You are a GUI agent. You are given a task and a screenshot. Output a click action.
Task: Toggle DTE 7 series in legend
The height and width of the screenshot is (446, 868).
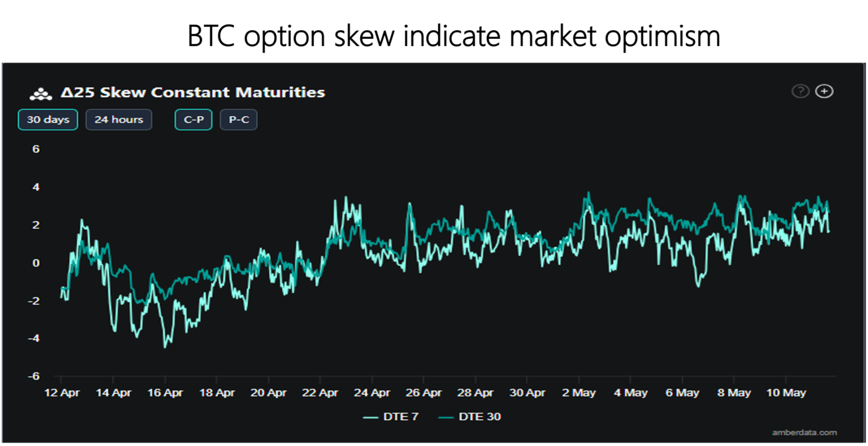point(391,417)
